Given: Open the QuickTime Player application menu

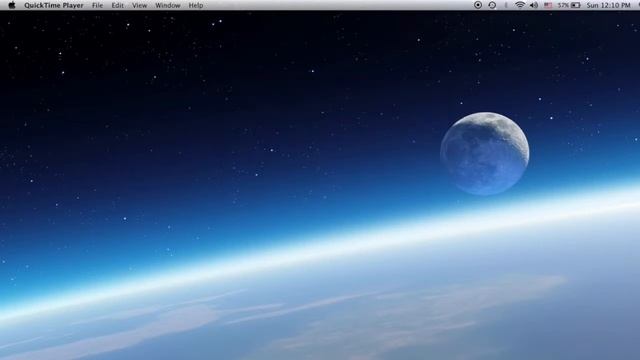Looking at the screenshot, I should [x=53, y=5].
